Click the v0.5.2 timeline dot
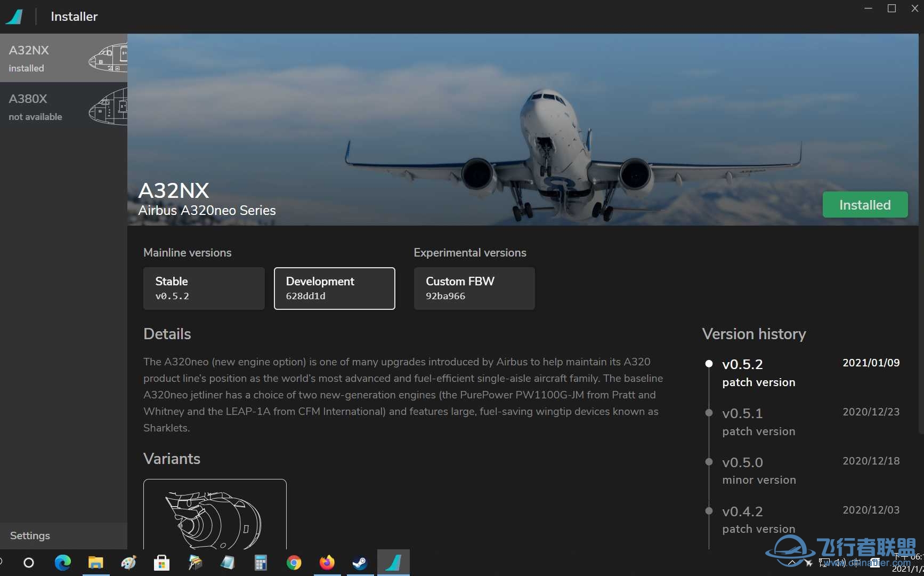Screen dimensions: 924x576 pyautogui.click(x=709, y=363)
